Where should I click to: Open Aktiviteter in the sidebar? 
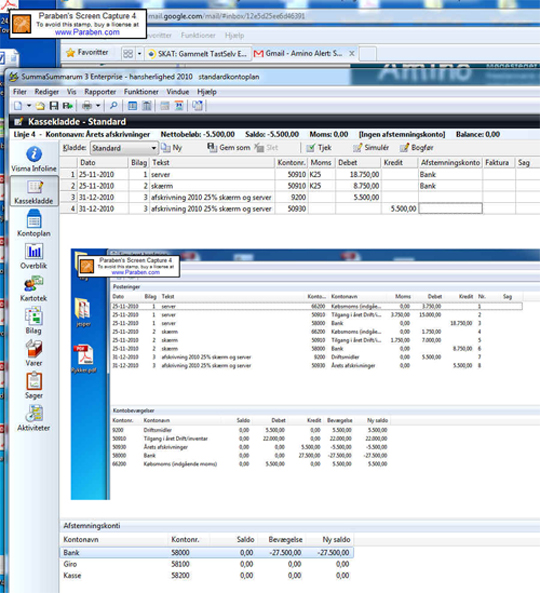[x=34, y=419]
